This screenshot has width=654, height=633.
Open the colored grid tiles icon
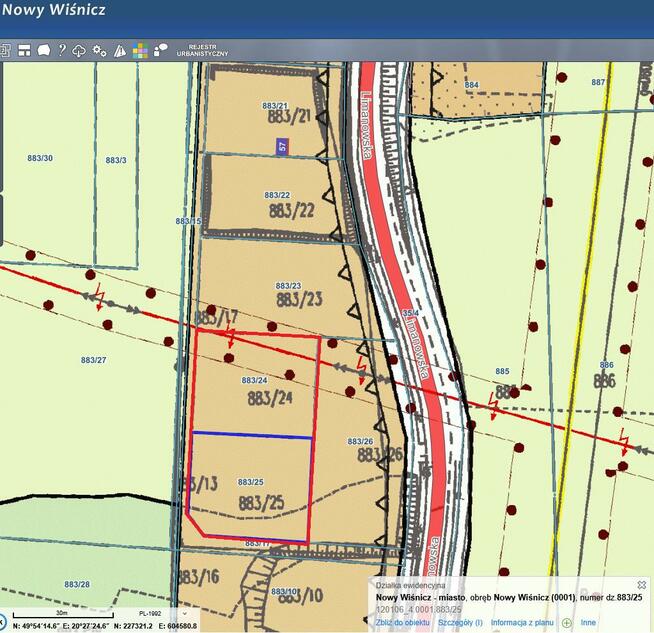[139, 50]
